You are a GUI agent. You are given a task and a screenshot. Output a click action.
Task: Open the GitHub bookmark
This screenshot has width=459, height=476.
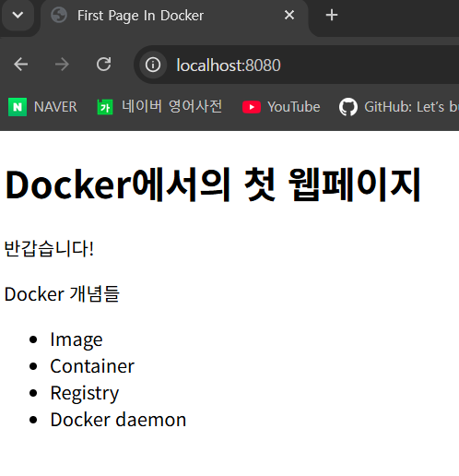coord(399,107)
